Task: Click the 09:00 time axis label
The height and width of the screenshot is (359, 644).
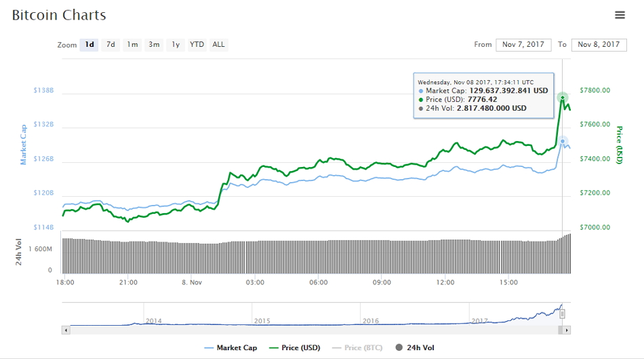Action: [382, 282]
